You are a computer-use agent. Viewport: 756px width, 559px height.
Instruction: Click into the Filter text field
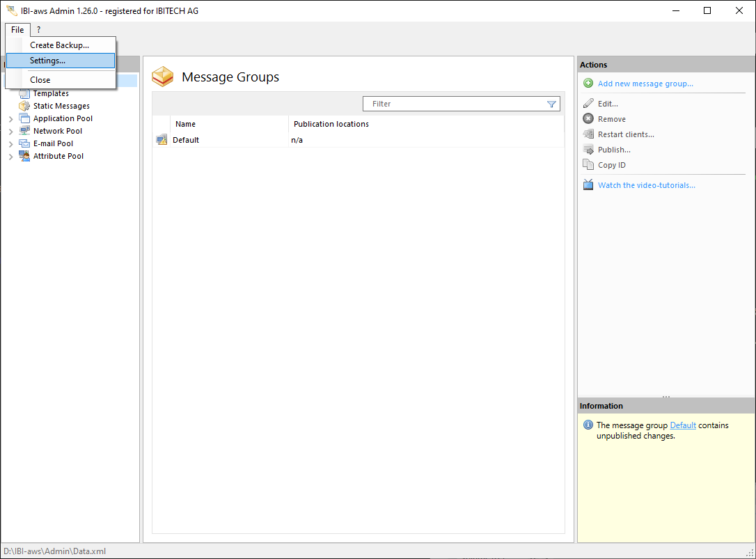(452, 104)
